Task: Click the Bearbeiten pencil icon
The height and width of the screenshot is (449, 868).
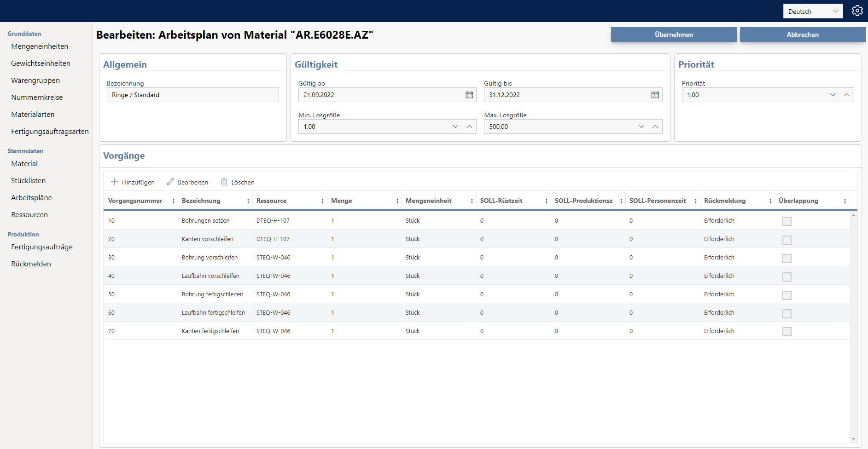Action: 170,182
